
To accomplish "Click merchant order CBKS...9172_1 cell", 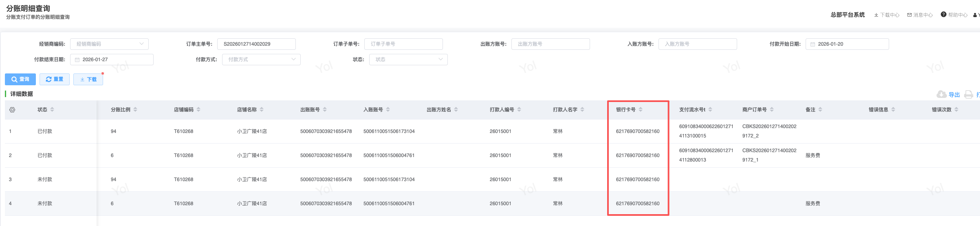I will [769, 155].
